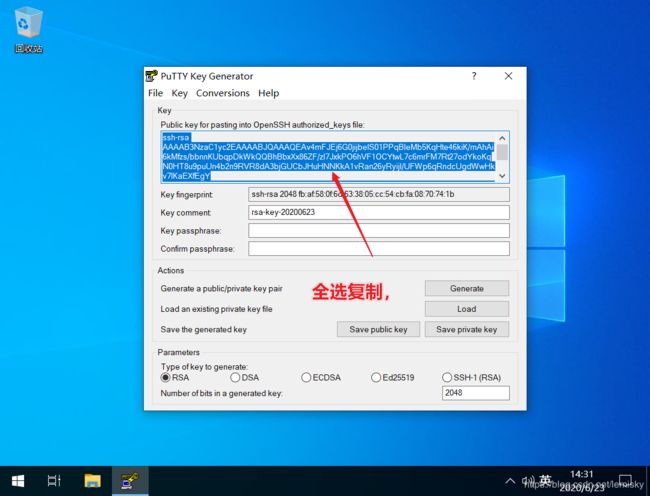Open File Explorer from the taskbar
This screenshot has width=650, height=496.
92,481
